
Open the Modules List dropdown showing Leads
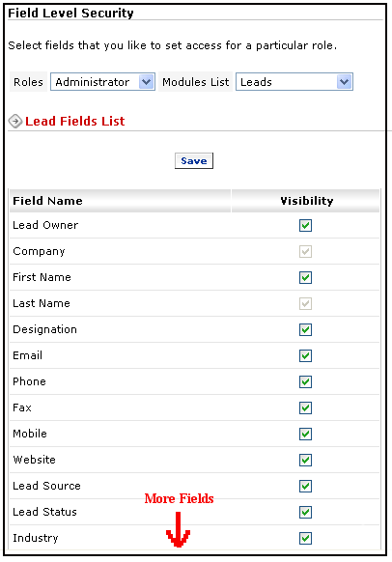294,82
